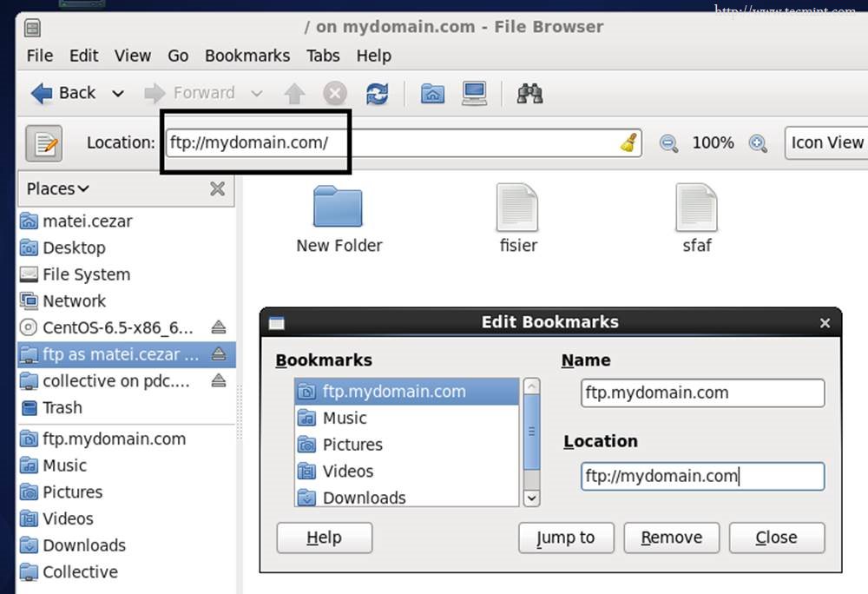868x594 pixels.
Task: Toggle the location text-entry pencil button
Action: point(44,143)
